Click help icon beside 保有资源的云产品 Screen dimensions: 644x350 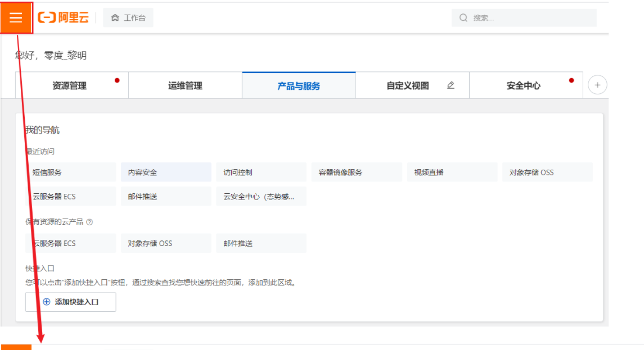[89, 222]
